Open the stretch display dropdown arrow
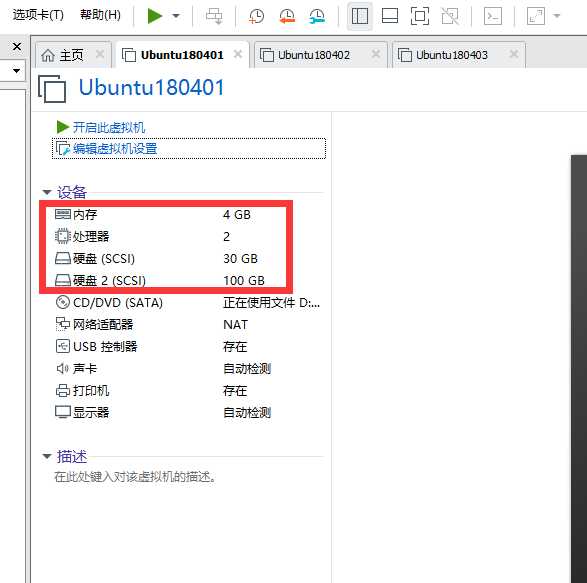 [x=556, y=16]
